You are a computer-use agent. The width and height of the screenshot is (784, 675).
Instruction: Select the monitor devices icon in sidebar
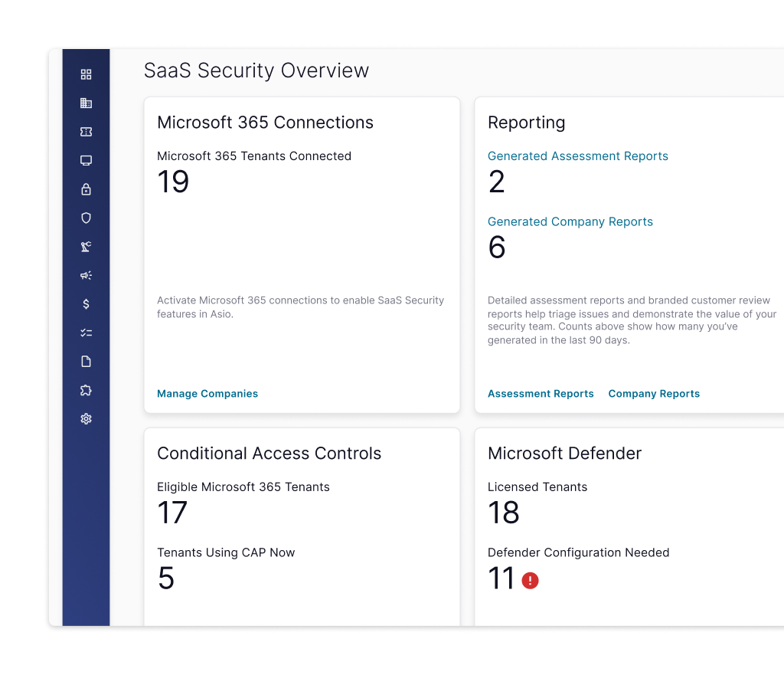coord(86,161)
